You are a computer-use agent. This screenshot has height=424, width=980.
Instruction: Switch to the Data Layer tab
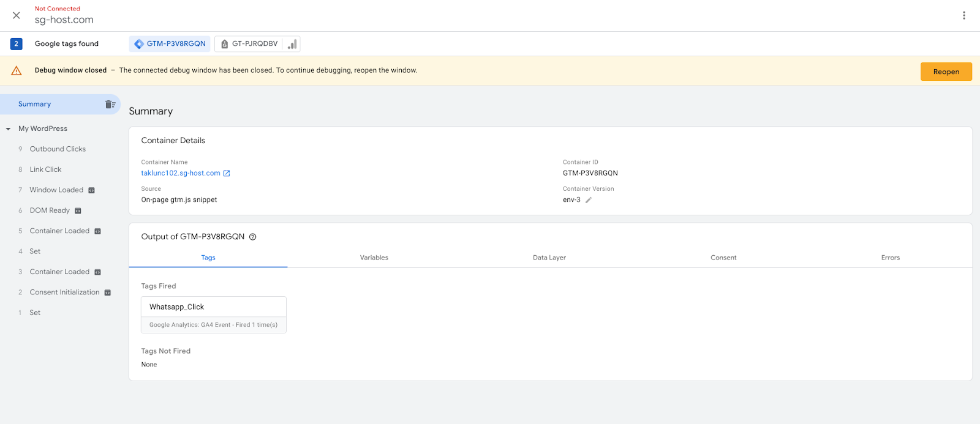point(549,258)
